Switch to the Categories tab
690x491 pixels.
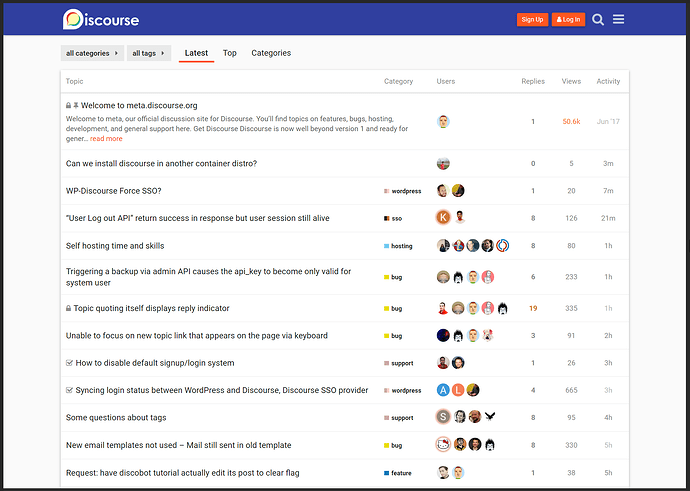click(271, 53)
